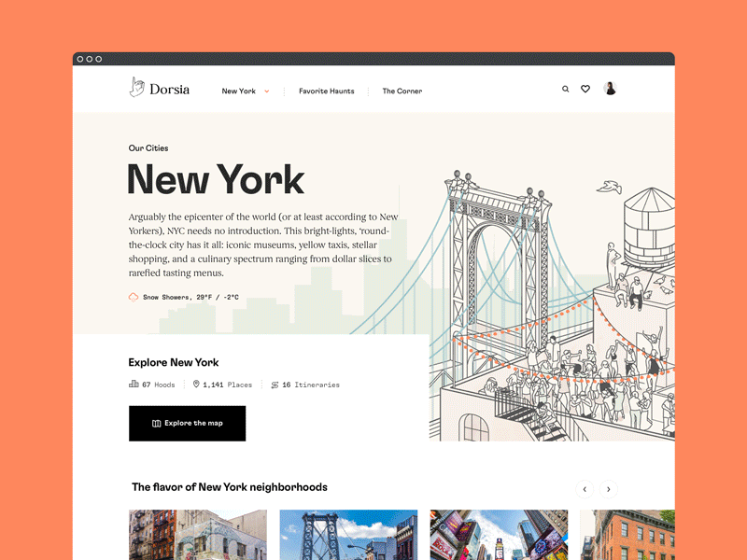Image resolution: width=747 pixels, height=560 pixels.
Task: Click the snow showers weather icon
Action: coord(134,297)
